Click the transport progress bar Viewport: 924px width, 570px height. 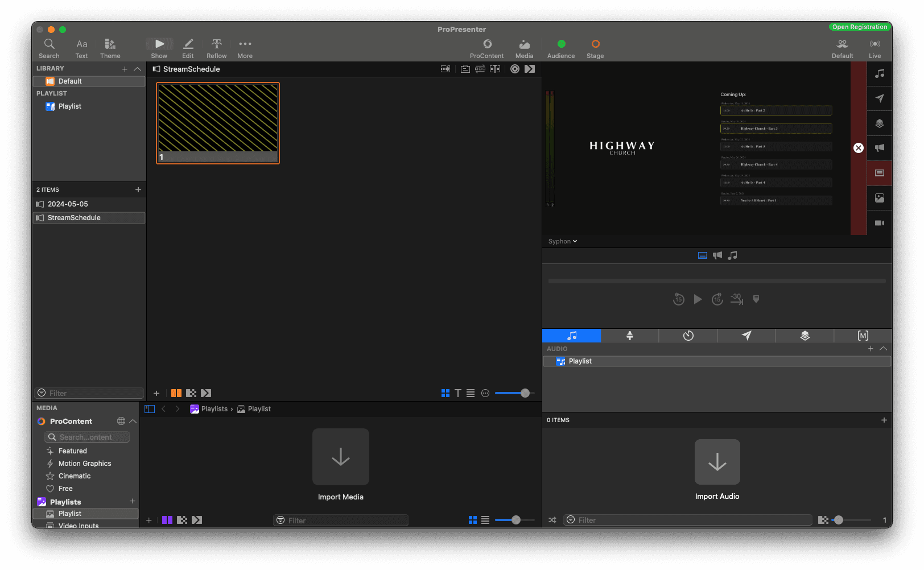pyautogui.click(x=717, y=281)
